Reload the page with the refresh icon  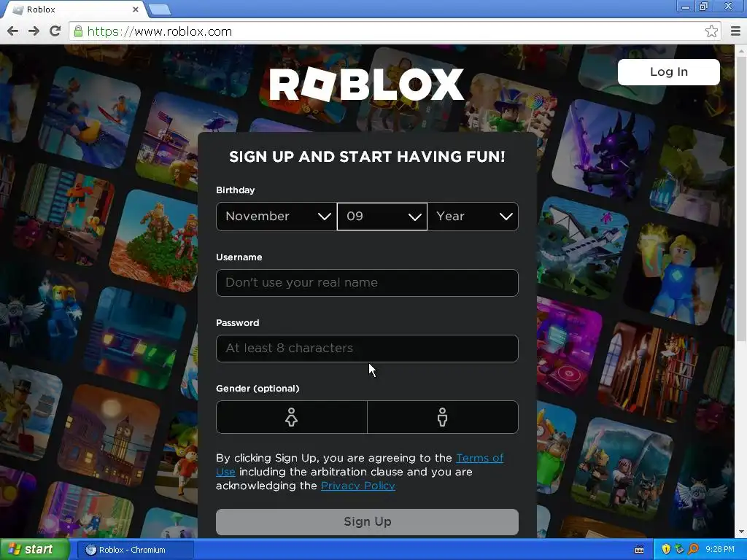coord(55,31)
